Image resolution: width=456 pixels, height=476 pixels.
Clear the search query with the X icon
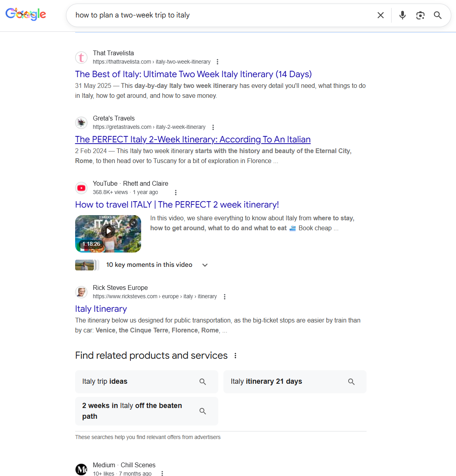(380, 15)
